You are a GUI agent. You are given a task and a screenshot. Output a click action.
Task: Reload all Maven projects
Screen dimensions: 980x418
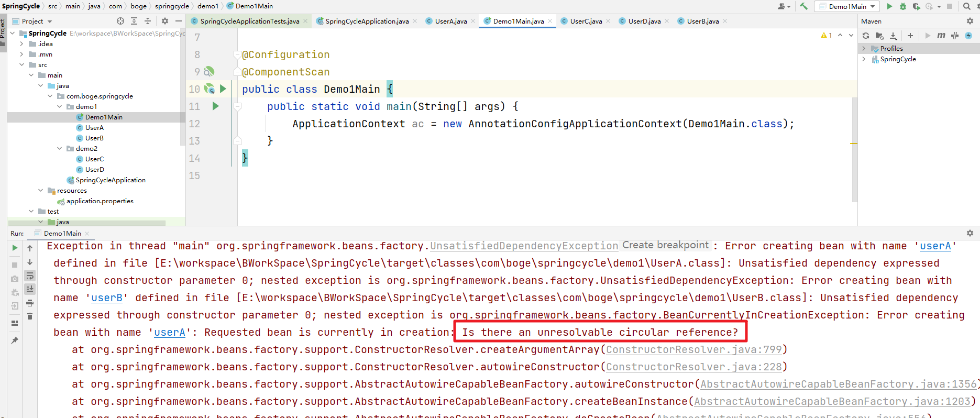tap(866, 36)
